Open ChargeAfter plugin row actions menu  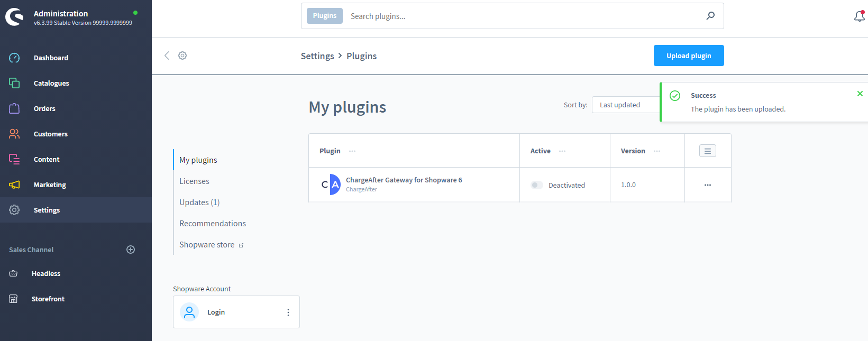click(x=708, y=185)
